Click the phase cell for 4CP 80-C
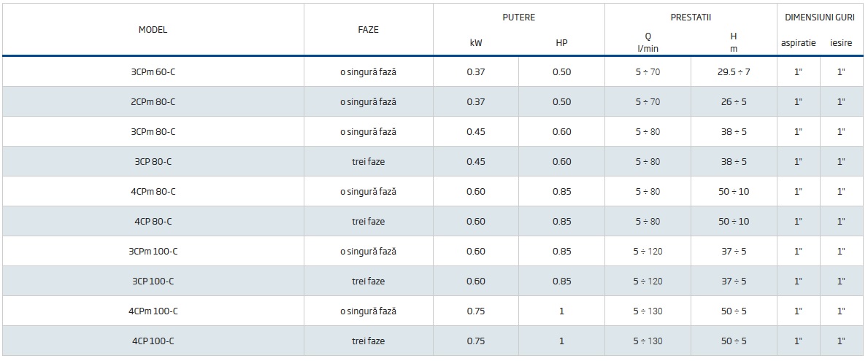This screenshot has height=361, width=868. pyautogui.click(x=368, y=222)
